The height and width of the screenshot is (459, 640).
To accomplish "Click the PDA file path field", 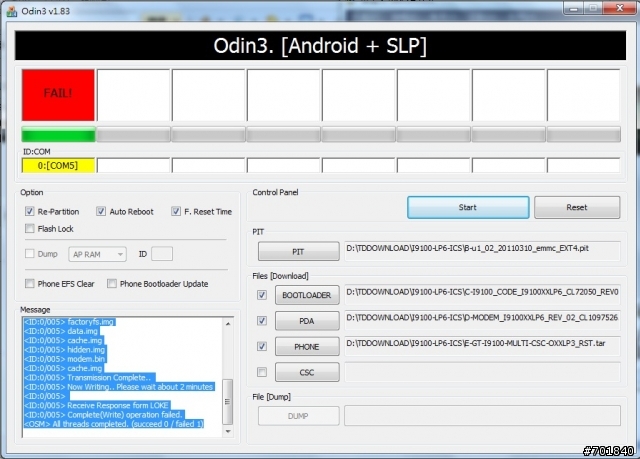I will 482,320.
